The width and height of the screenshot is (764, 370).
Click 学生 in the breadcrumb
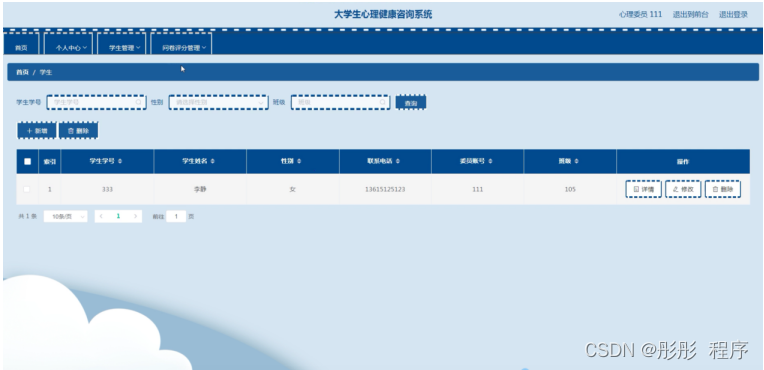[x=46, y=72]
